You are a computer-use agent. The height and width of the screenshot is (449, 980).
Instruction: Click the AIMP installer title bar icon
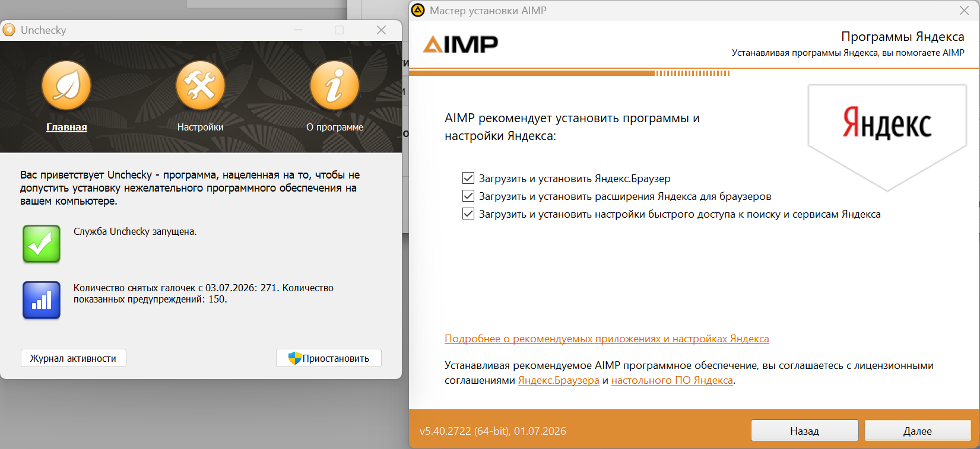tap(418, 10)
